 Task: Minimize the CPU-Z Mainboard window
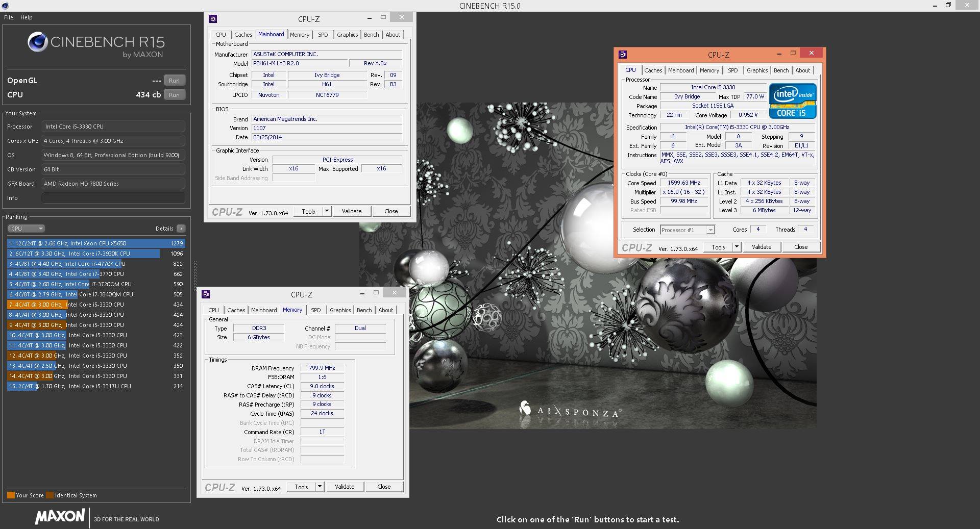(370, 18)
